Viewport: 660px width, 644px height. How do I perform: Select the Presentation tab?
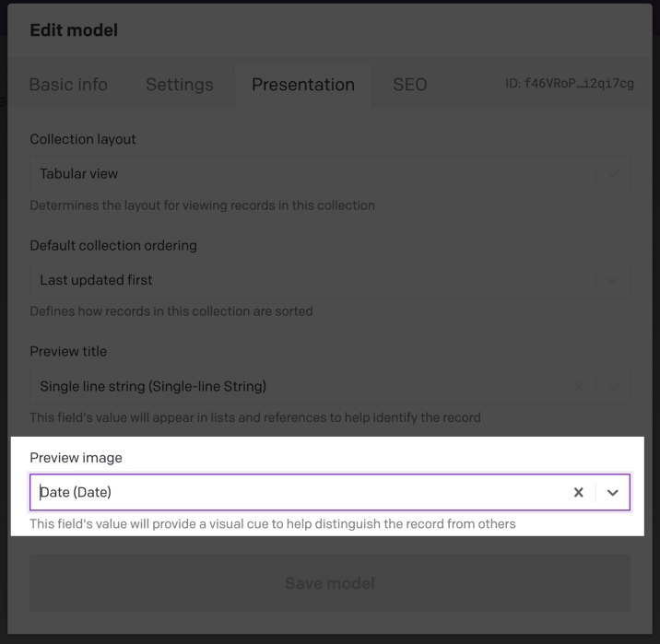click(303, 84)
